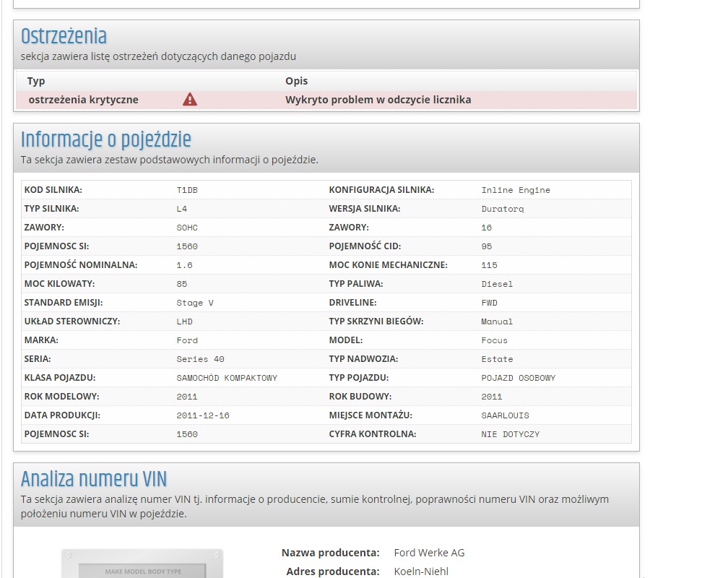Select the "Analiza numeru VIN" heading
The height and width of the screenshot is (578, 728).
pos(94,479)
